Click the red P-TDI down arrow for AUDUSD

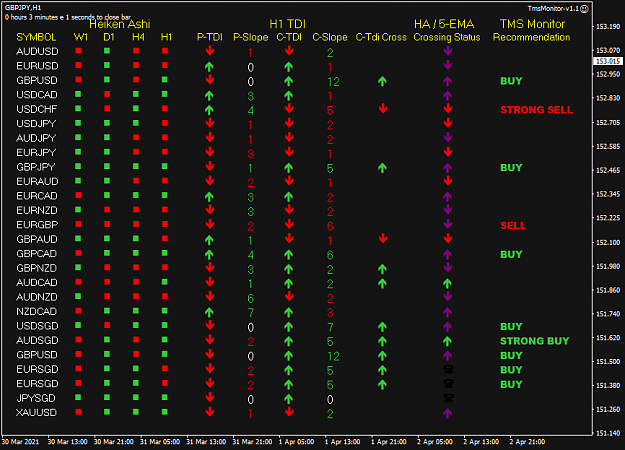[210, 51]
